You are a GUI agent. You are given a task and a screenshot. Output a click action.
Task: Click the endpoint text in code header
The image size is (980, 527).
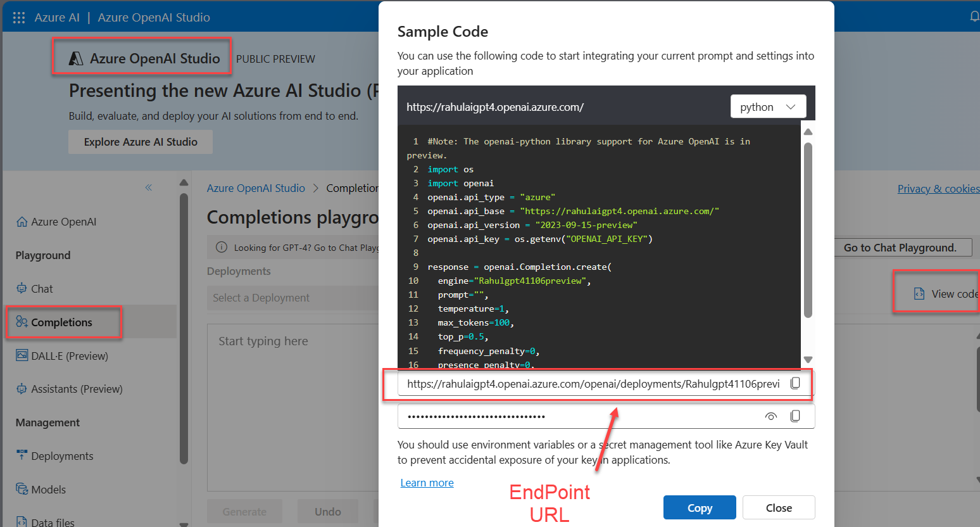pos(495,107)
